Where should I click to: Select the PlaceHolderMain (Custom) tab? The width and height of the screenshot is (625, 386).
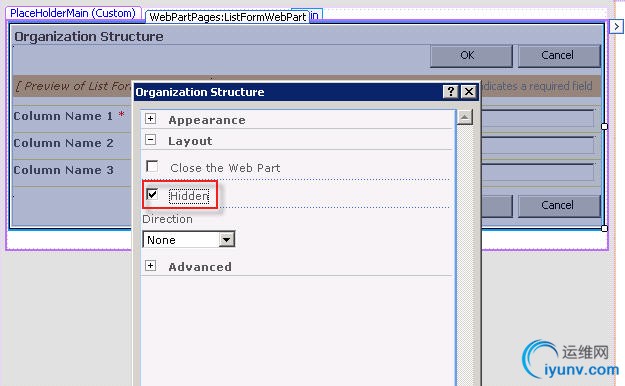73,13
